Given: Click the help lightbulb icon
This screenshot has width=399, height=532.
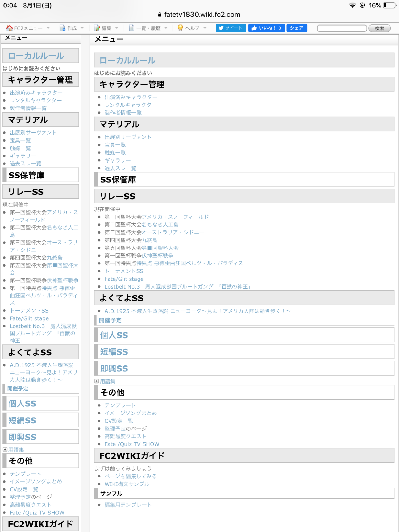Looking at the screenshot, I should (x=180, y=28).
